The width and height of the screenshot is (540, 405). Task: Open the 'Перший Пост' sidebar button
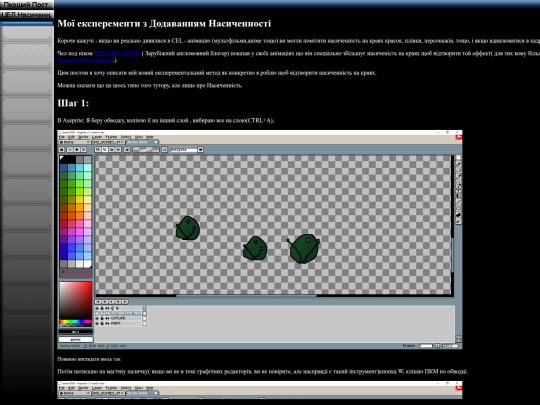tap(27, 5)
